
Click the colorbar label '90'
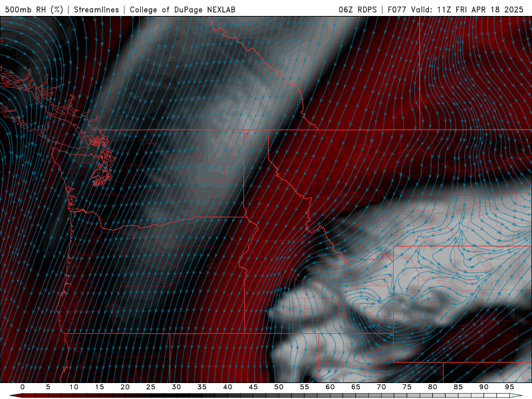point(484,387)
